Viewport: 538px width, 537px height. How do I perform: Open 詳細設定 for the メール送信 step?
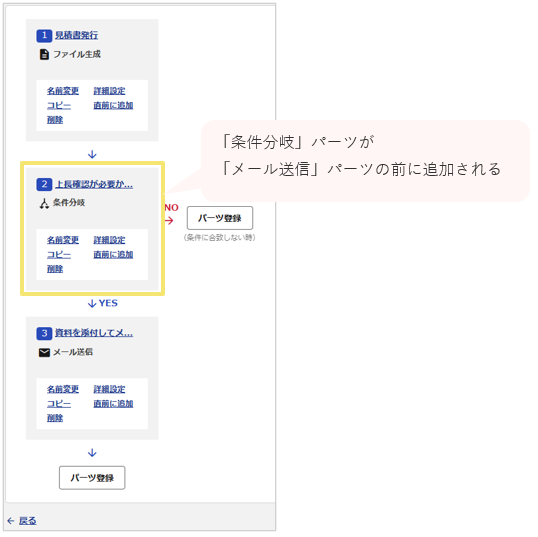(109, 389)
